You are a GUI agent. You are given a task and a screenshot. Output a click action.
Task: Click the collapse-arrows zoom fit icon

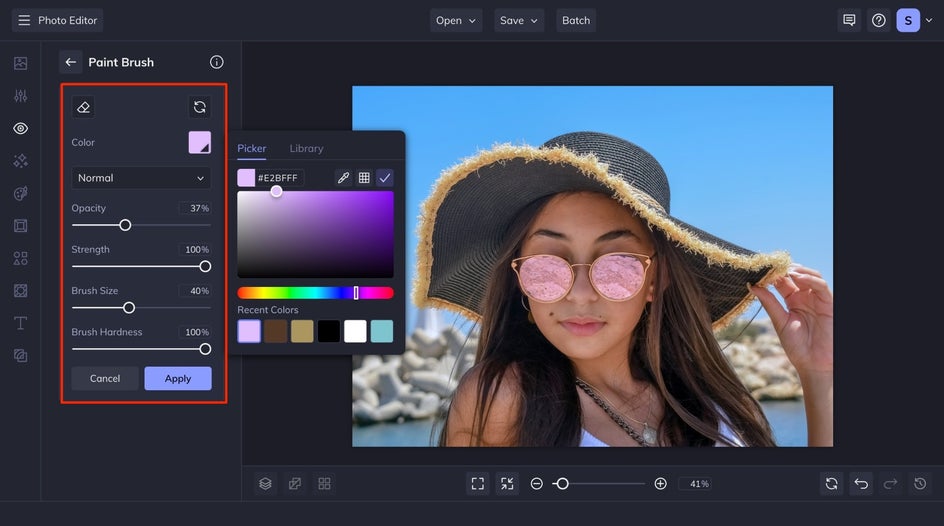click(507, 484)
